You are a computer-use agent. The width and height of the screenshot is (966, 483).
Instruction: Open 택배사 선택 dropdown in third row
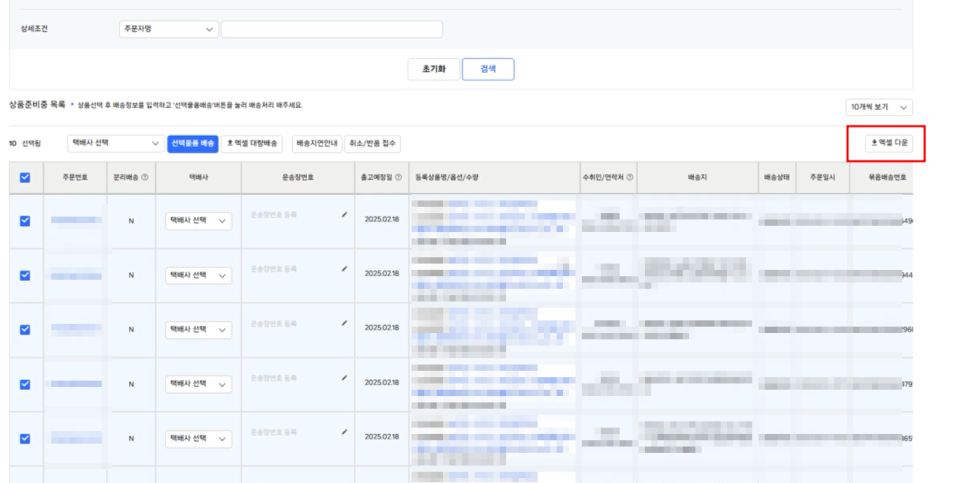[198, 330]
